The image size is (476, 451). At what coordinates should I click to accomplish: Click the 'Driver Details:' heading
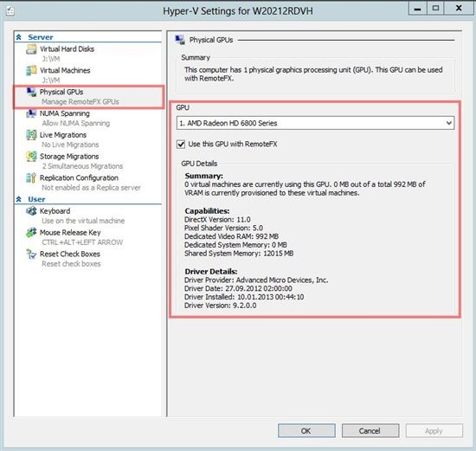211,272
